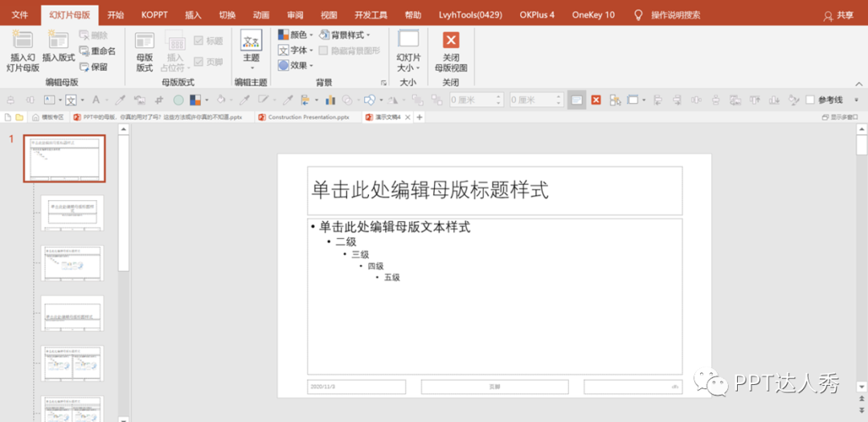The image size is (868, 422).
Task: Toggle the 标题 title checkbox
Action: (199, 40)
